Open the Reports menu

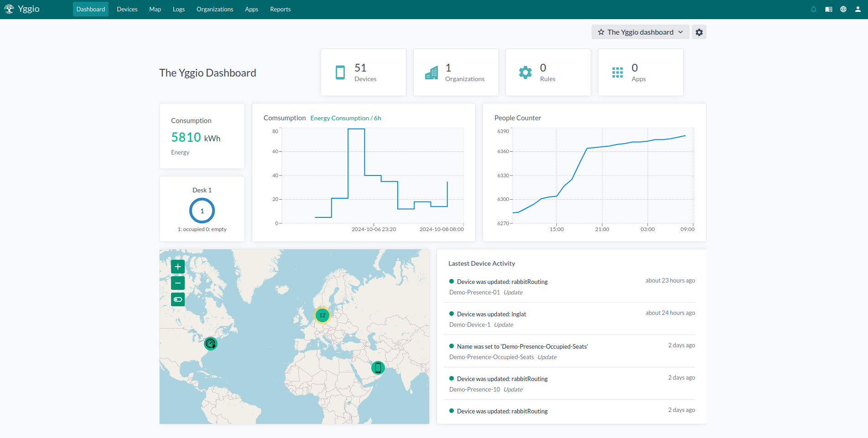281,9
